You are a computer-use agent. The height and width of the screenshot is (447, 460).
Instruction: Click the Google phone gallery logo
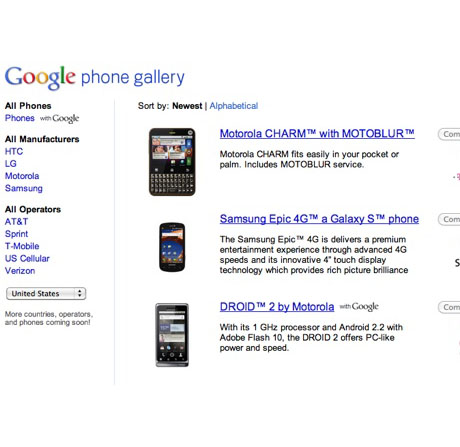[95, 78]
